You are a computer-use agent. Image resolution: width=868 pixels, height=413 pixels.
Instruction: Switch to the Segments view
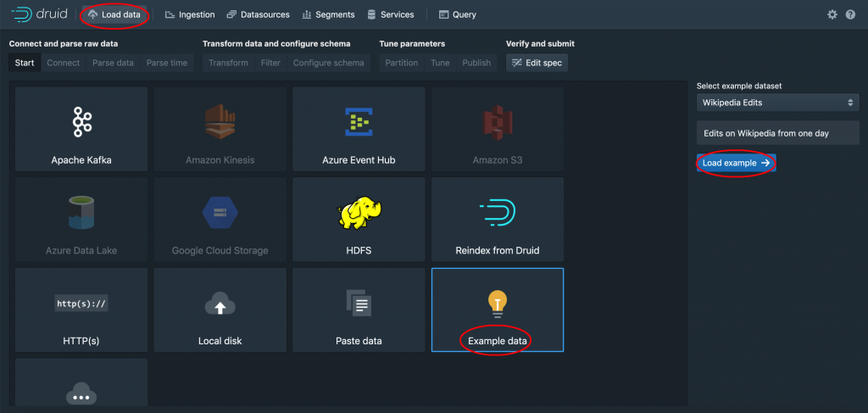pos(328,14)
